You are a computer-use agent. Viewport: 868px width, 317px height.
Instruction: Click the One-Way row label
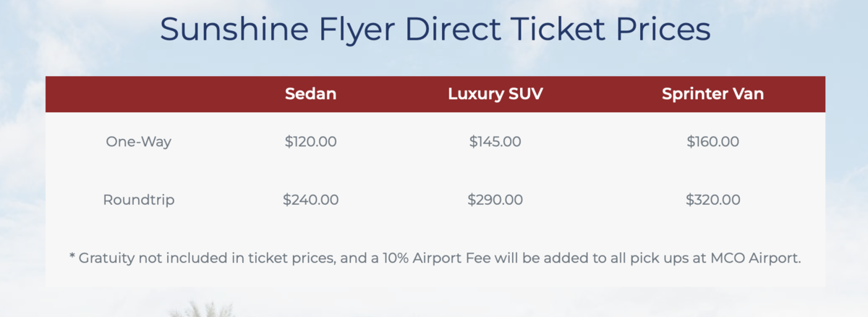pyautogui.click(x=138, y=142)
